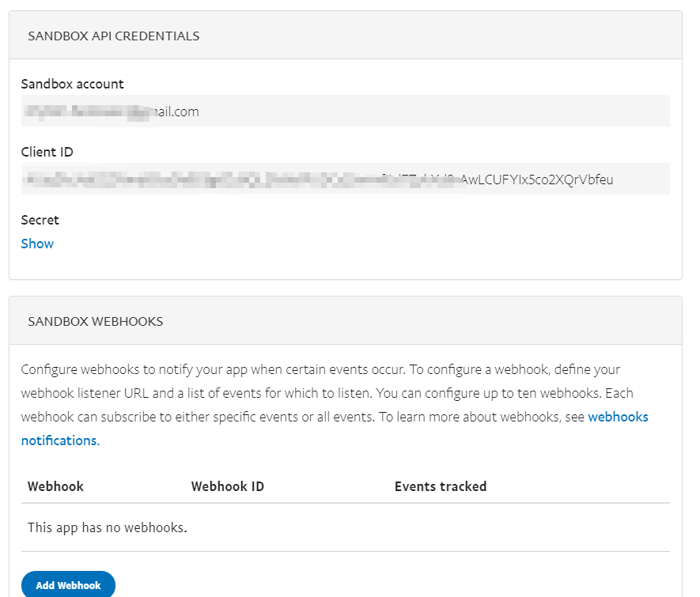700x597 pixels.
Task: Click the webhook configuration description text
Action: [332, 393]
